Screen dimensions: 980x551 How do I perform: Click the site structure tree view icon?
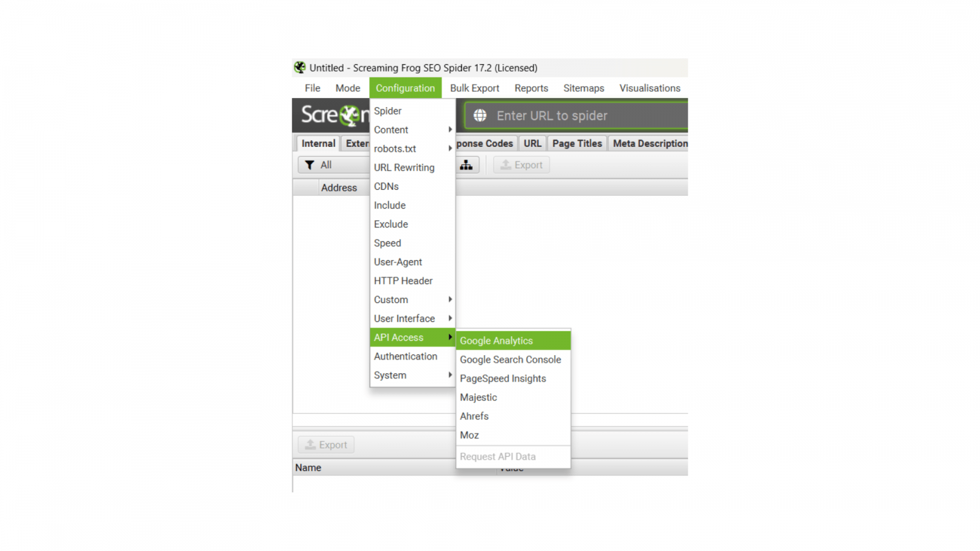466,165
